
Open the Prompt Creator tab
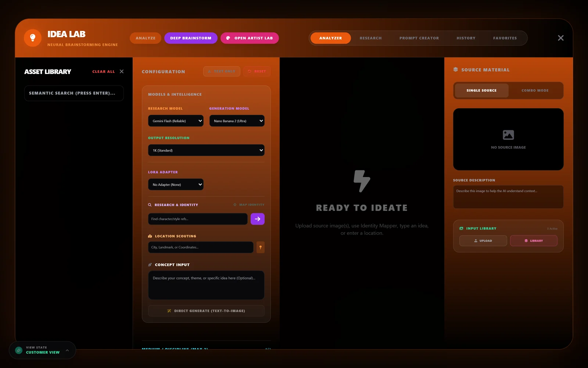click(x=419, y=38)
